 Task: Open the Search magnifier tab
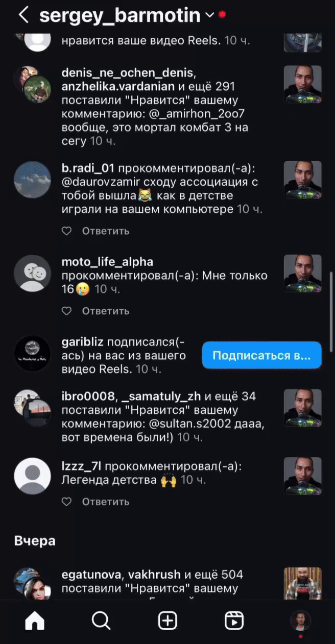coord(101,621)
